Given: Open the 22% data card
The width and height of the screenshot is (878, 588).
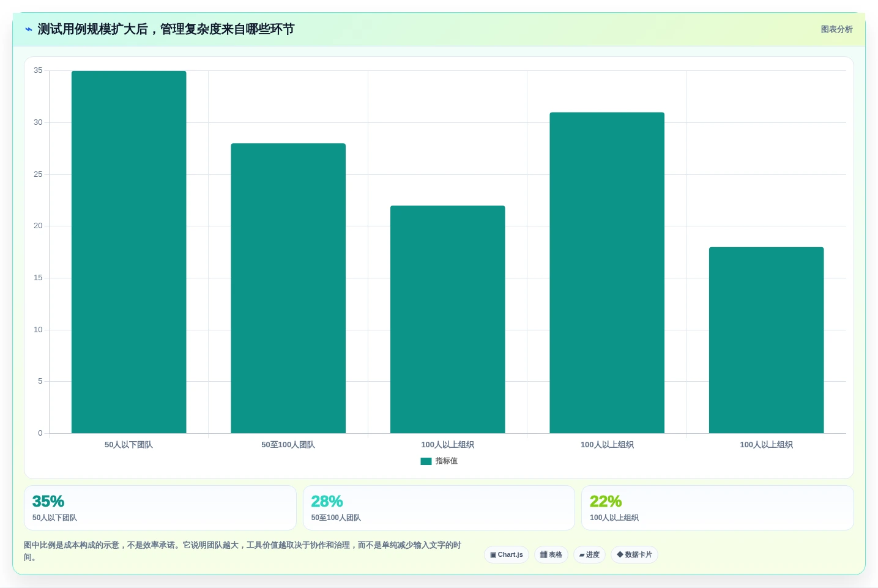Looking at the screenshot, I should coord(718,508).
